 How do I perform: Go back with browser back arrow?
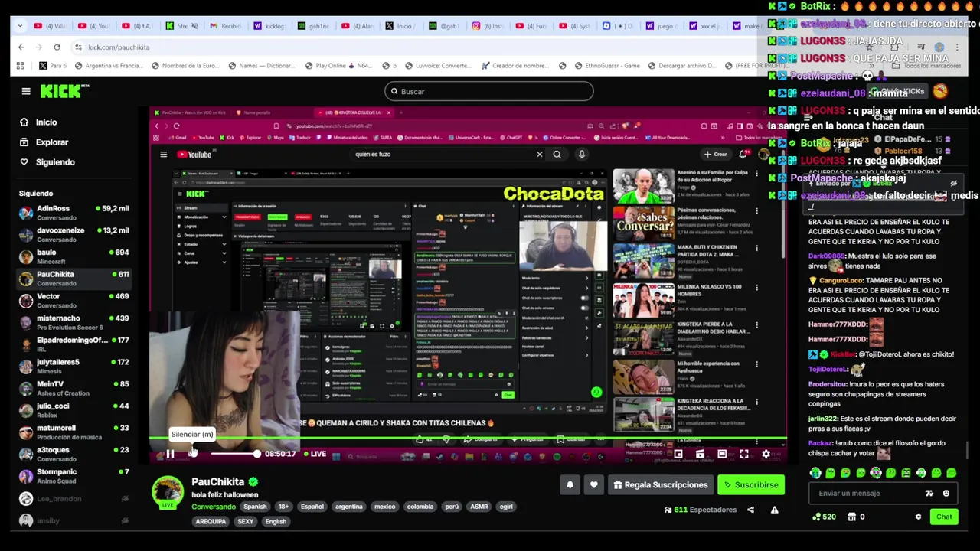[21, 47]
